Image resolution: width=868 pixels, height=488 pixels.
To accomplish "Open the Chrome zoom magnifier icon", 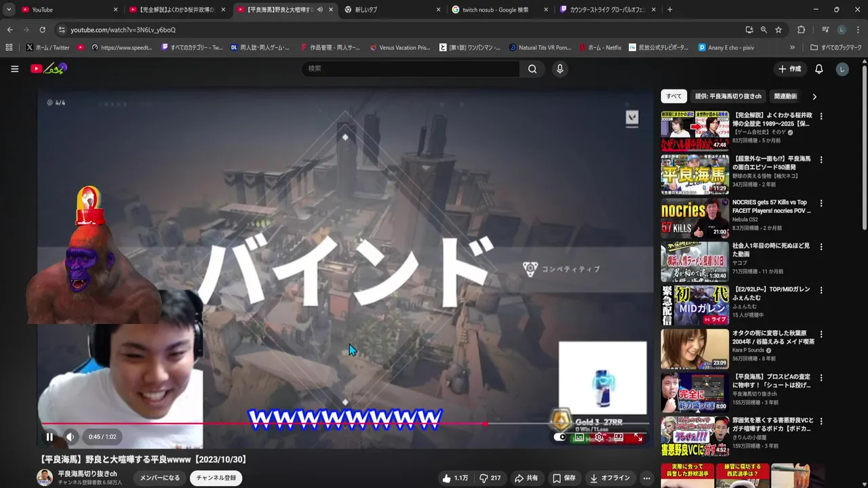I will coord(764,30).
